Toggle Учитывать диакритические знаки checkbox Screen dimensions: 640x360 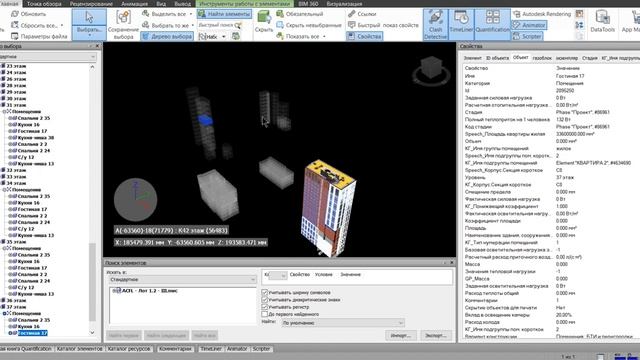tap(264, 300)
